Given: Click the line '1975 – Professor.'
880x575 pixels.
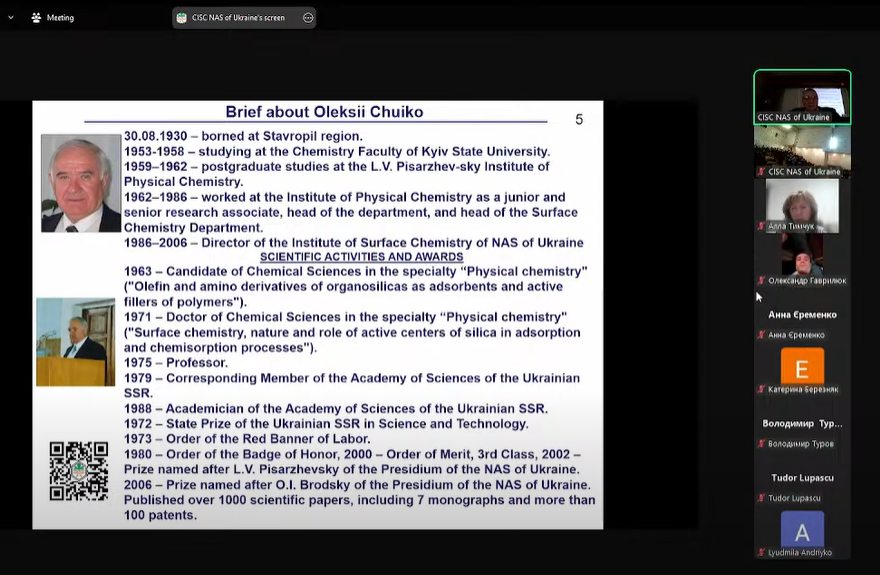Looking at the screenshot, I should 176,362.
